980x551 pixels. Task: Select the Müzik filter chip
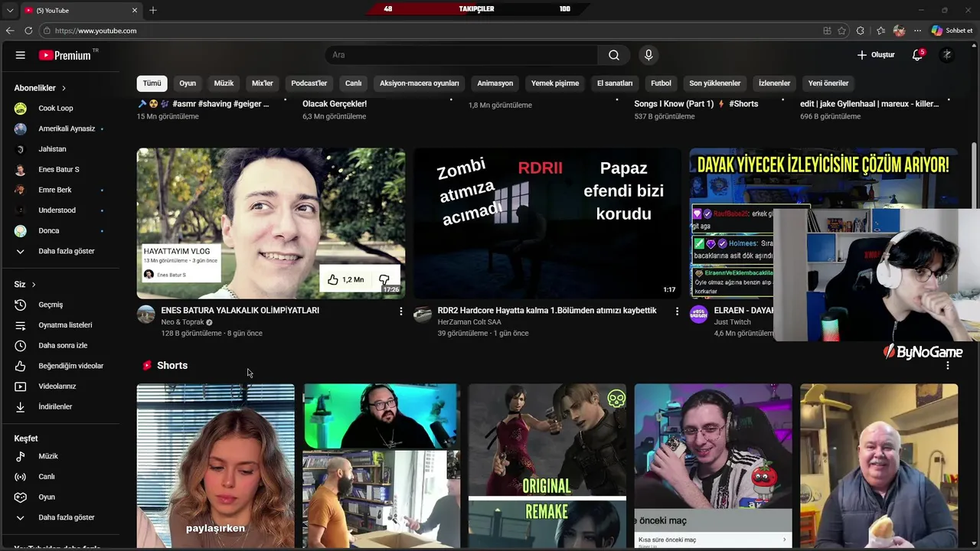224,83
